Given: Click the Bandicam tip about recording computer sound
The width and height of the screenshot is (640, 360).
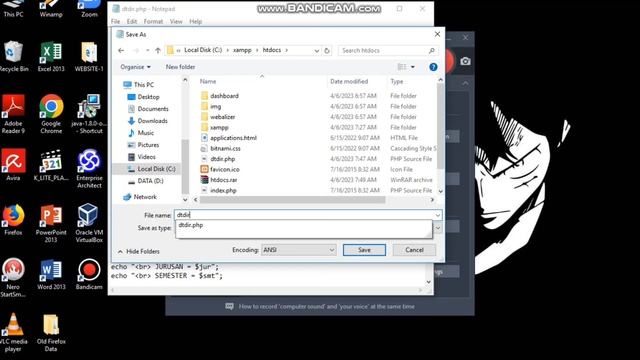Looking at the screenshot, I should pyautogui.click(x=327, y=307).
